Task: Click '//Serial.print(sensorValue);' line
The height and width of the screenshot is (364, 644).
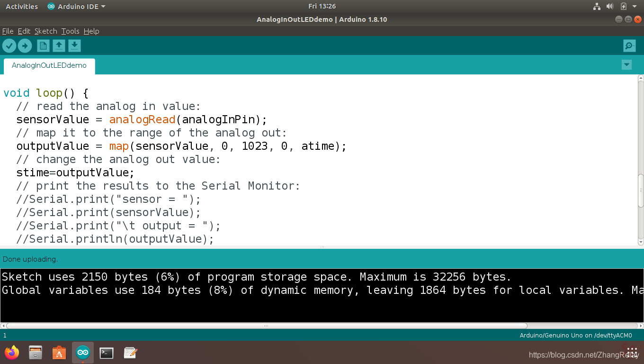Action: click(x=108, y=212)
